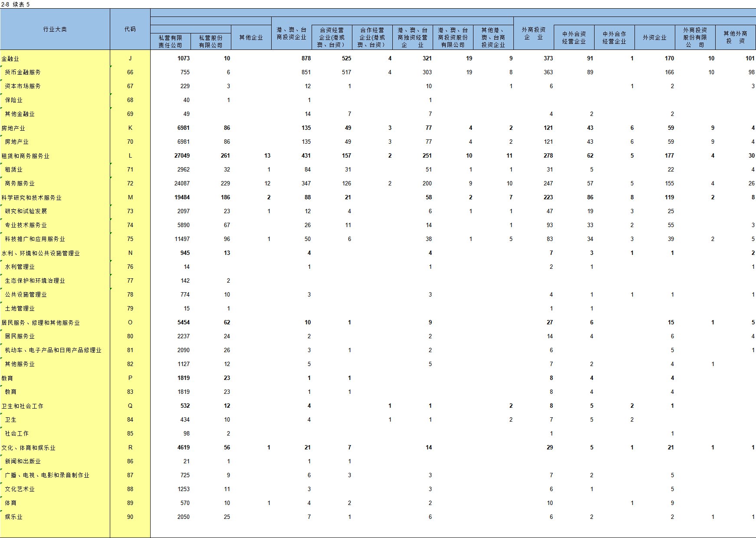Click the value 373 in 金融业 row

(x=548, y=58)
